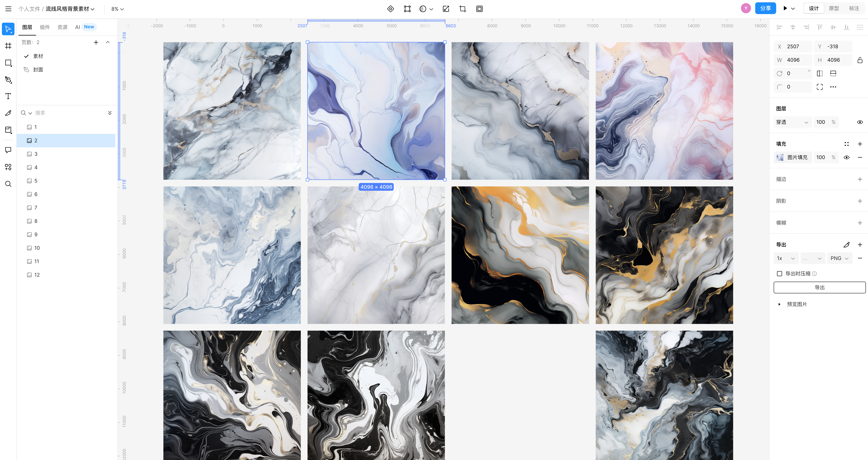Select the Text tool
The width and height of the screenshot is (868, 460).
[8, 97]
